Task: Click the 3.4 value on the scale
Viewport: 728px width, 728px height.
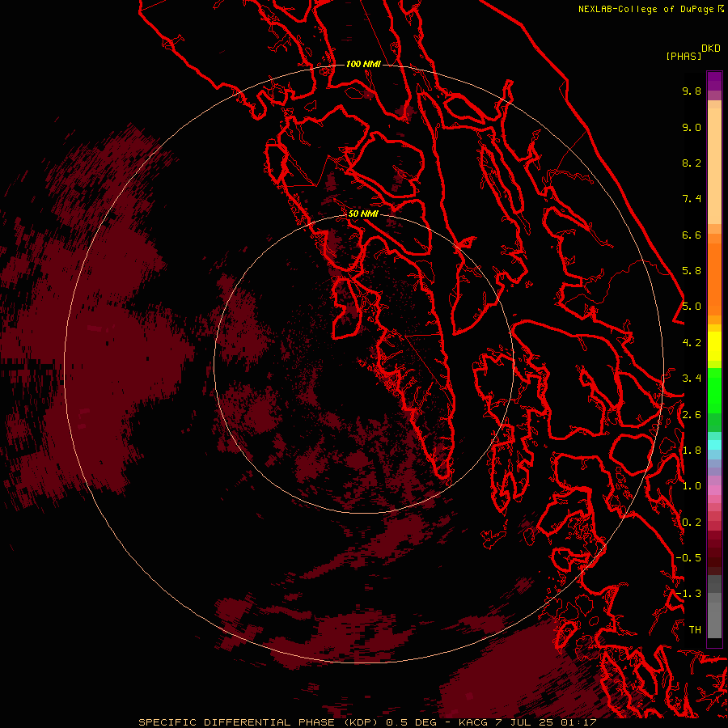Action: tap(692, 379)
